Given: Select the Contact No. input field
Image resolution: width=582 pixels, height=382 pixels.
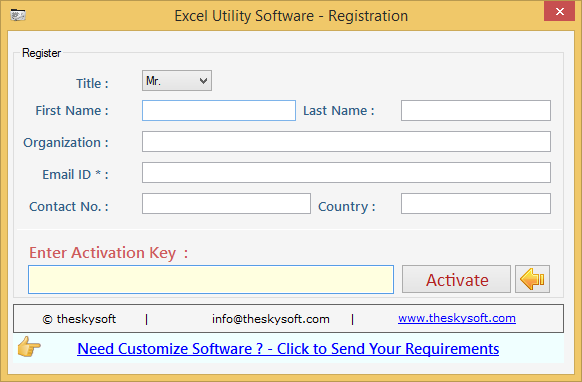Looking at the screenshot, I should [x=226, y=203].
